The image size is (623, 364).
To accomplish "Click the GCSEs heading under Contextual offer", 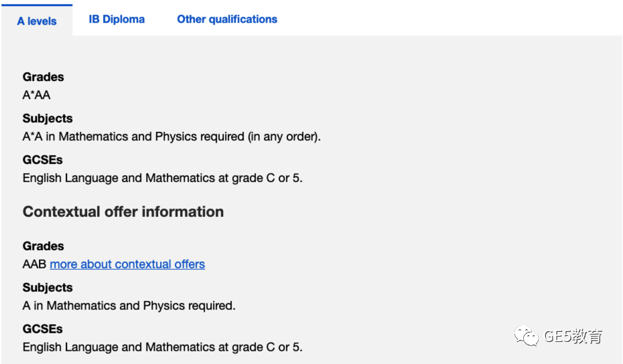I will click(x=42, y=329).
